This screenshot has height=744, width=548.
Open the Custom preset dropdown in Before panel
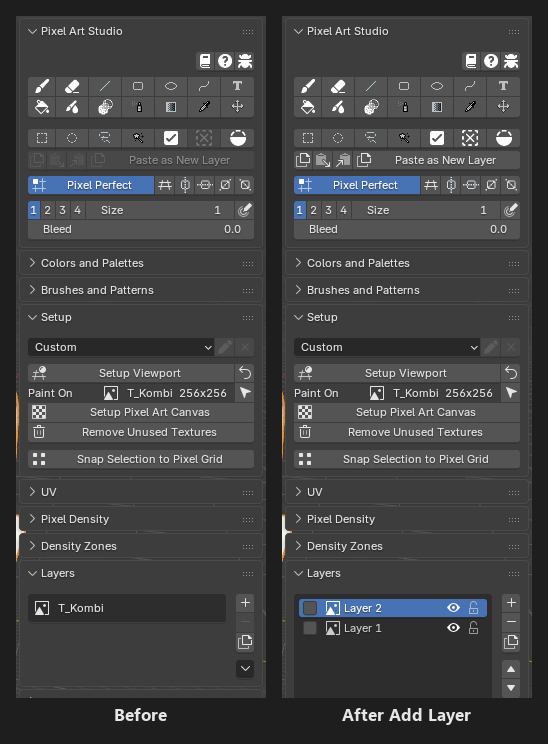121,347
